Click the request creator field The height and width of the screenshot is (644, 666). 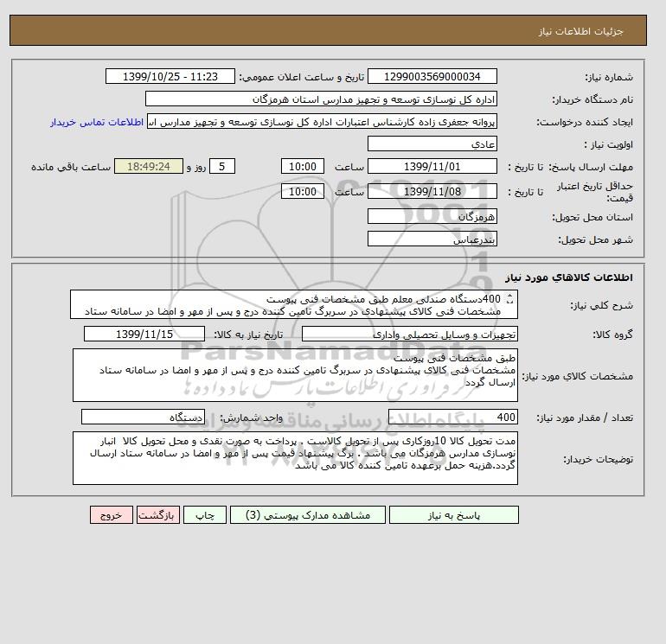click(322, 121)
